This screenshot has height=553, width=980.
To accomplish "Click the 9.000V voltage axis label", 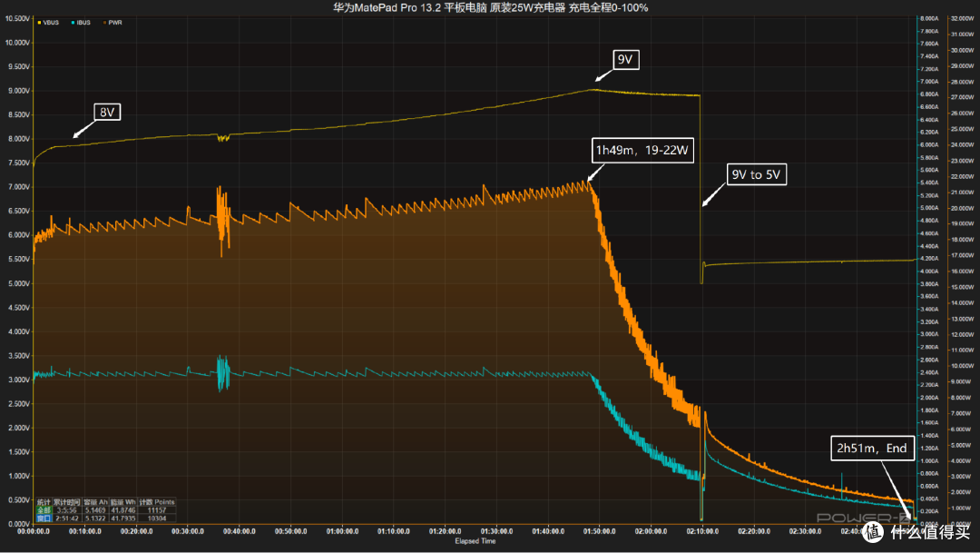I will (19, 91).
